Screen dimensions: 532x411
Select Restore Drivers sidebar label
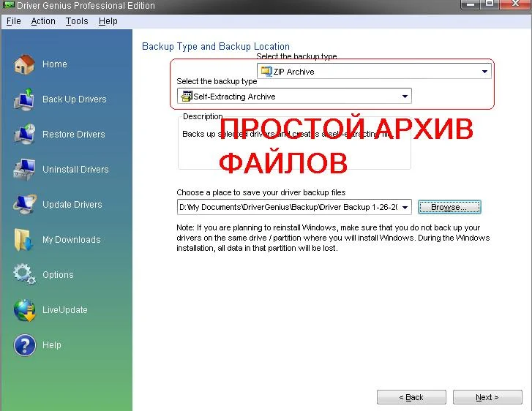coord(74,135)
